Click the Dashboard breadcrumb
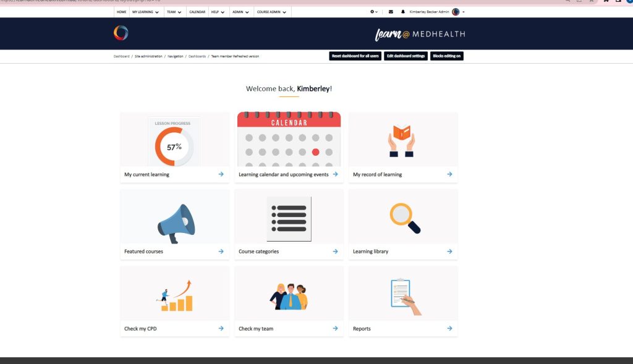The height and width of the screenshot is (364, 633). 122,56
